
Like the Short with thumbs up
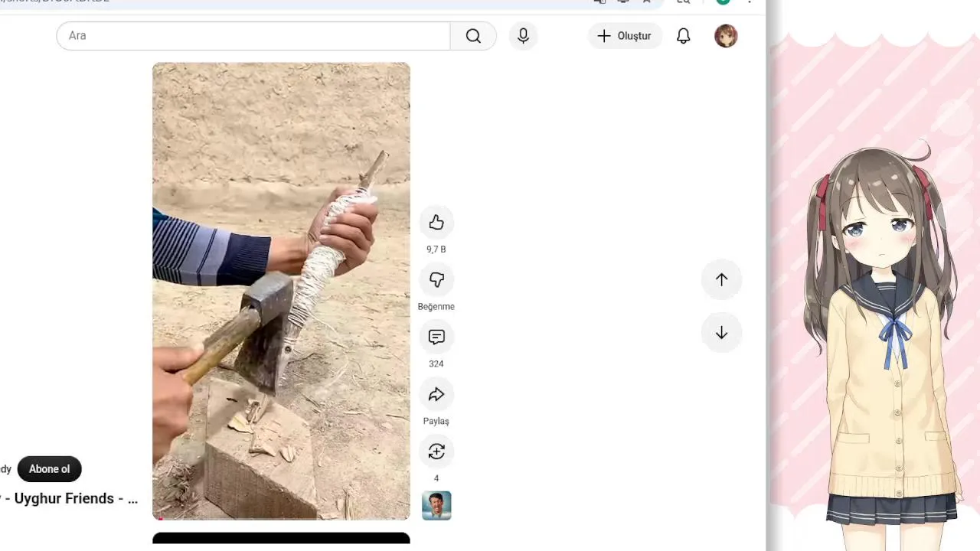[x=436, y=222]
